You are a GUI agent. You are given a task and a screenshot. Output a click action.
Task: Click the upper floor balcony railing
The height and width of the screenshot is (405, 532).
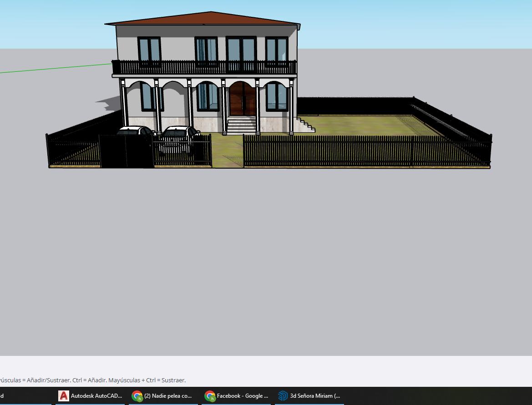[205, 68]
